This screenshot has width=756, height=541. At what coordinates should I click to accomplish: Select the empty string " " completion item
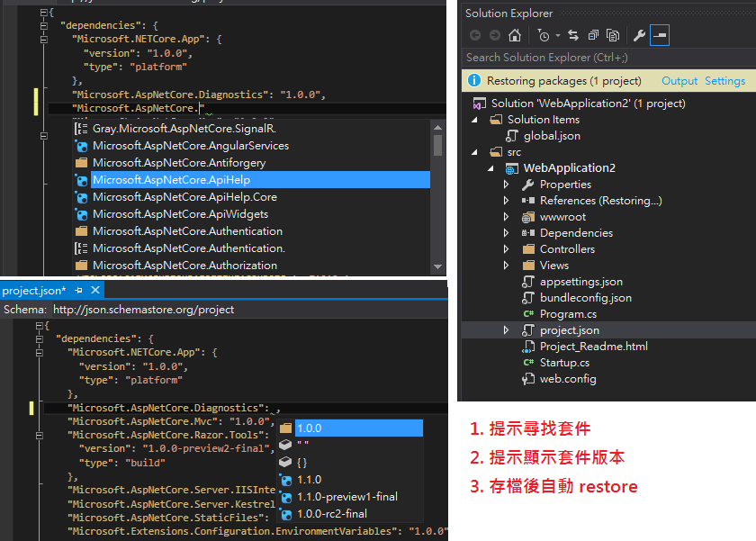(x=350, y=445)
